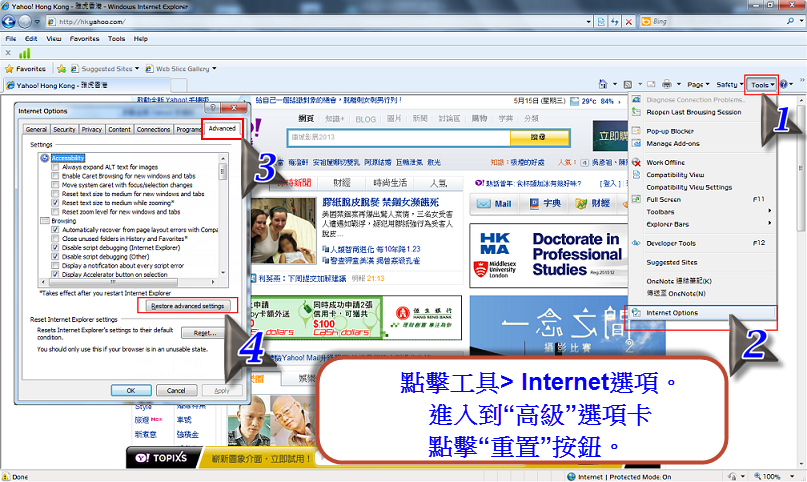Screen dimensions: 807x482
Task: Click the green signal bars icon in toolbar
Action: pyautogui.click(x=24, y=52)
